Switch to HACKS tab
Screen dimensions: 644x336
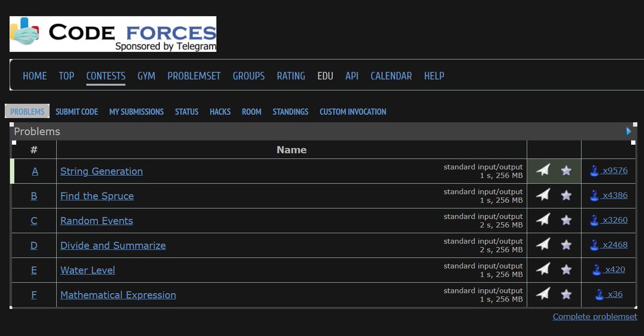pyautogui.click(x=220, y=111)
